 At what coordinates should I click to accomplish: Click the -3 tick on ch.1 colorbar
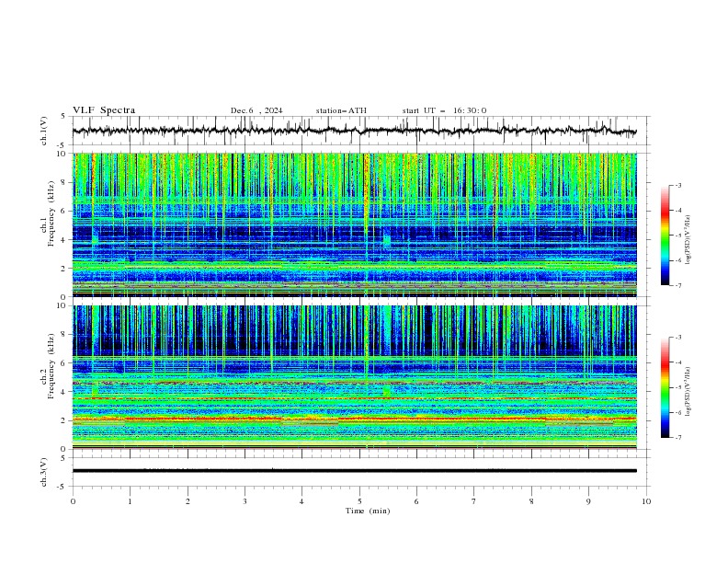tap(677, 185)
